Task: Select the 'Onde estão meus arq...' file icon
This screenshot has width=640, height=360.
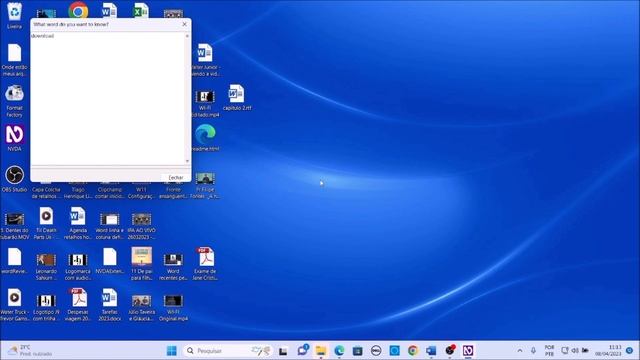Action: pyautogui.click(x=14, y=60)
